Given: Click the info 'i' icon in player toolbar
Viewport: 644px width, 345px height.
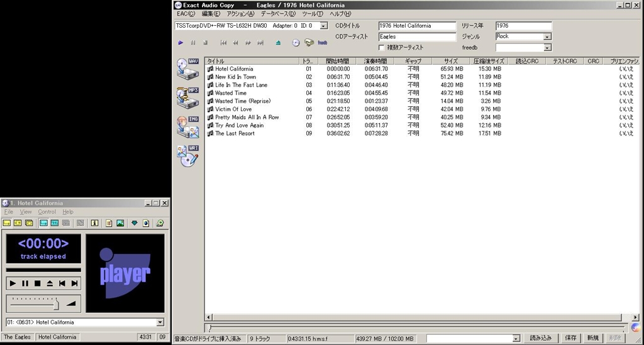Looking at the screenshot, I should point(94,223).
